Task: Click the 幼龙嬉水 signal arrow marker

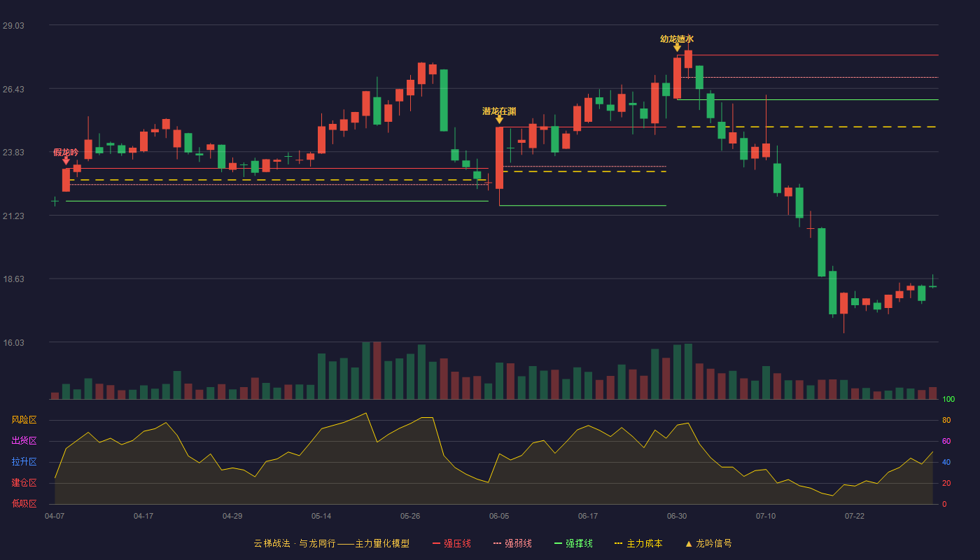Action: tap(677, 47)
